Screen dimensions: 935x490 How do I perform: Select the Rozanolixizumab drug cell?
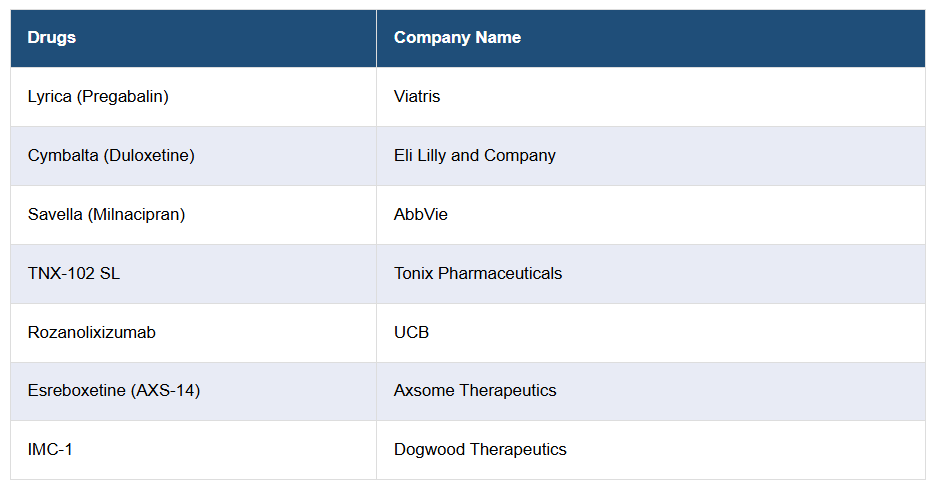click(x=92, y=333)
